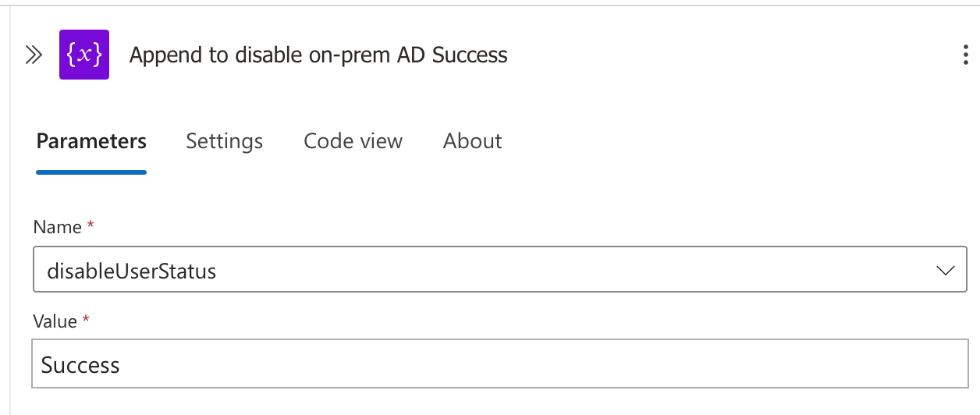Select the Parameters tab

(91, 141)
